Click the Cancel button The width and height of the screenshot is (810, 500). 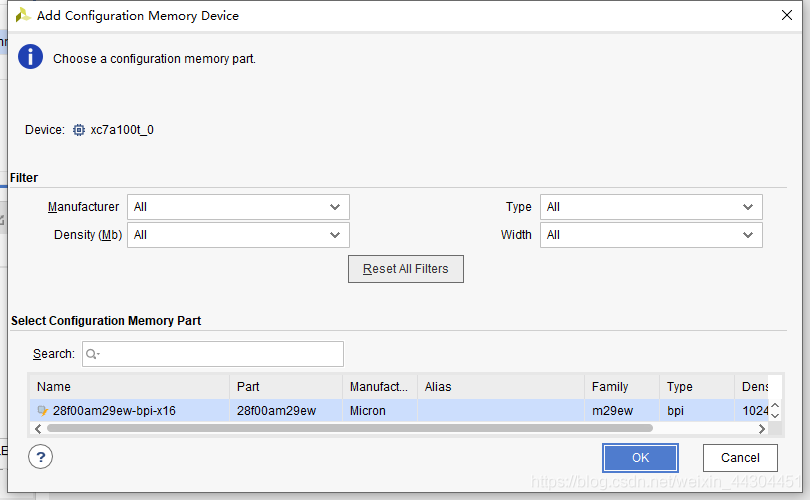[x=740, y=458]
